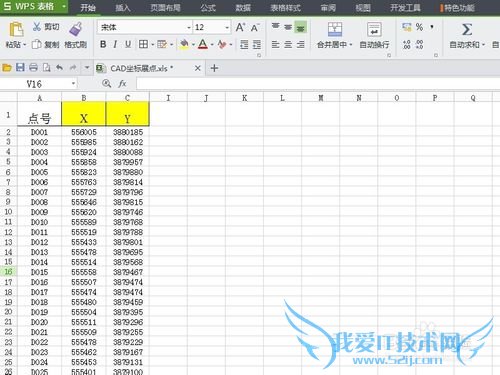This screenshot has width=500, height=375.
Task: Click the save disk icon
Action: pos(20,68)
